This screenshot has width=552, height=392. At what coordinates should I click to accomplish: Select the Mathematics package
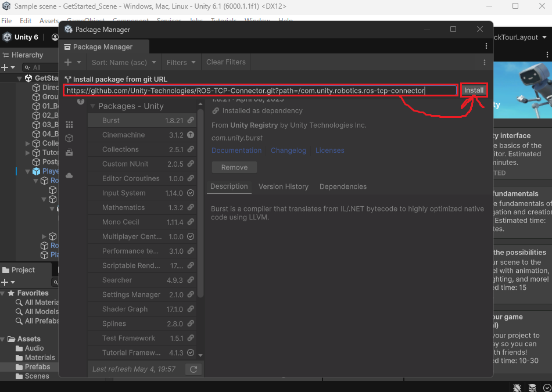142,207
